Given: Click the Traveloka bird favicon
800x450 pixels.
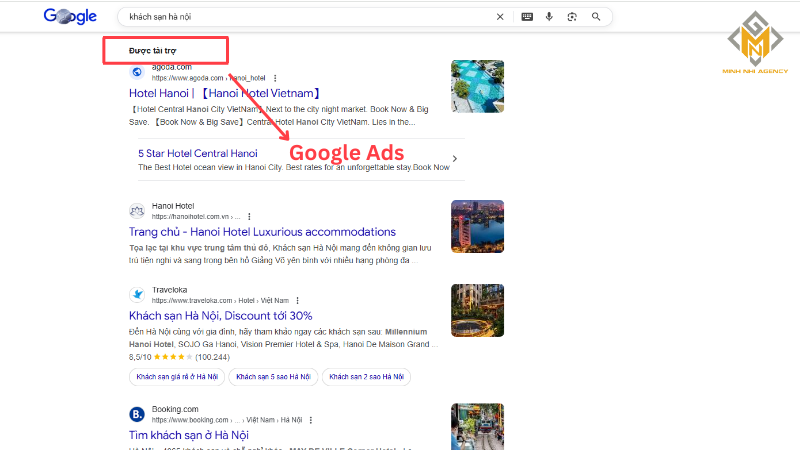Looking at the screenshot, I should tap(137, 294).
